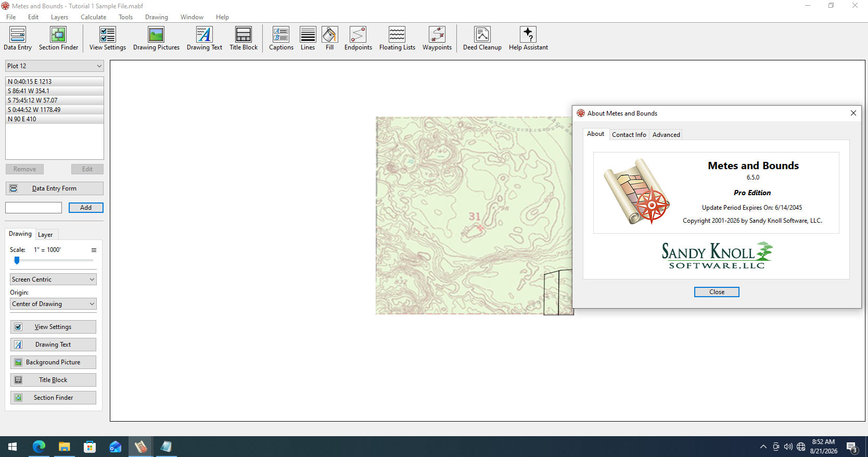The width and height of the screenshot is (868, 457).
Task: Open the Drawing menu
Action: click(x=157, y=17)
